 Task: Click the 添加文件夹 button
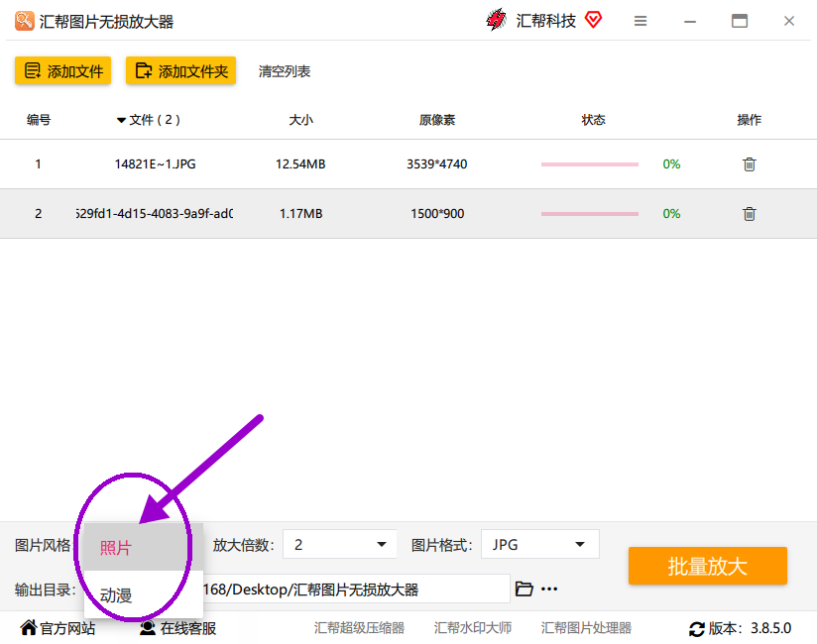coord(180,70)
